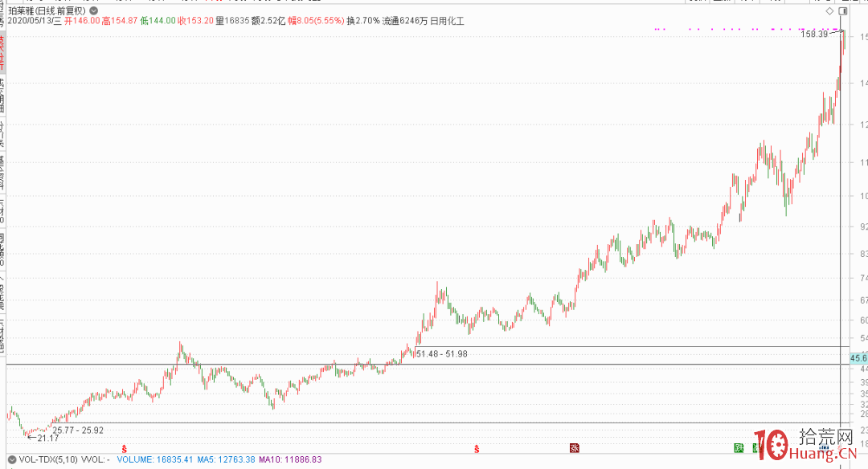The width and height of the screenshot is (868, 469).
Task: Click the 45.6 price tag on the axis
Action: 858,358
